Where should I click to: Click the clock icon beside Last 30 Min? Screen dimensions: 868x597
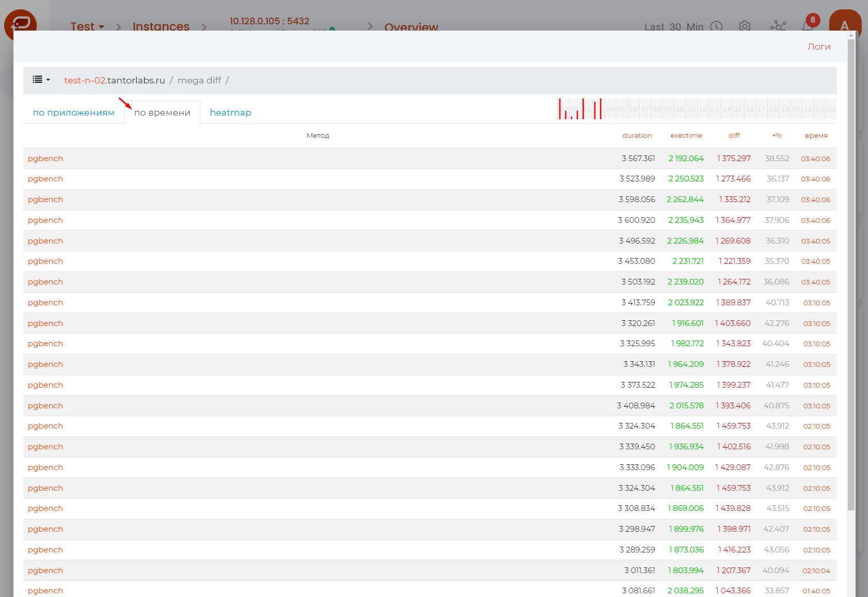(716, 26)
